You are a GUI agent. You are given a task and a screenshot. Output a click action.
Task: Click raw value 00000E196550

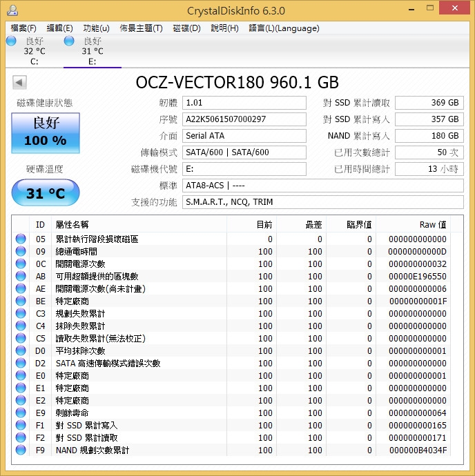click(x=417, y=276)
